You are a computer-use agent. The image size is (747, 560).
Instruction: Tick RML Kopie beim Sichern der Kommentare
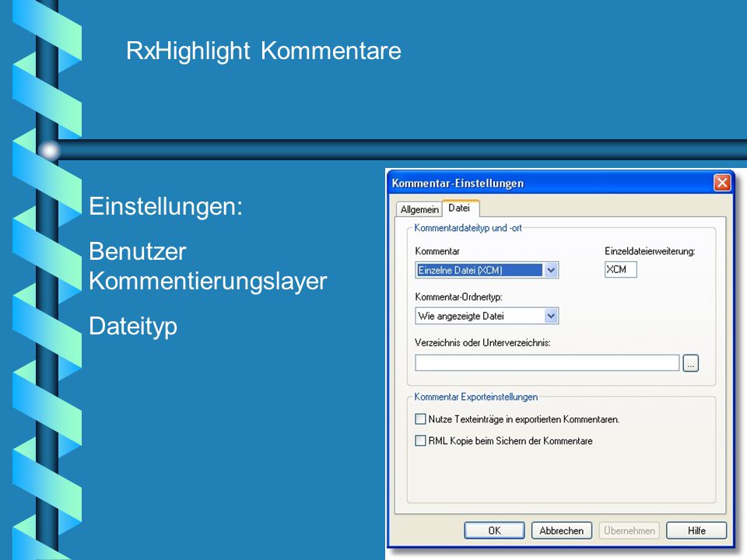coord(420,440)
